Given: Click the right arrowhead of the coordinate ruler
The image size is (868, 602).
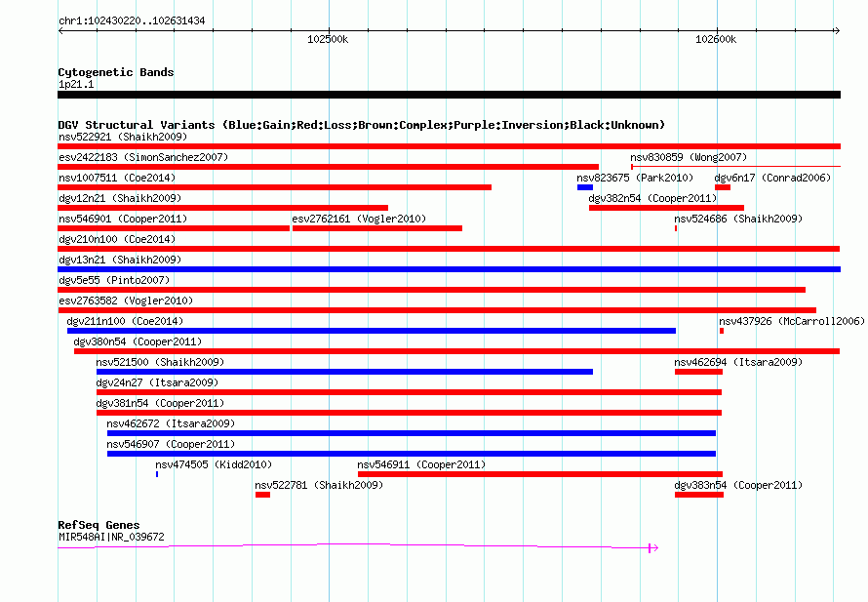Looking at the screenshot, I should 837,30.
